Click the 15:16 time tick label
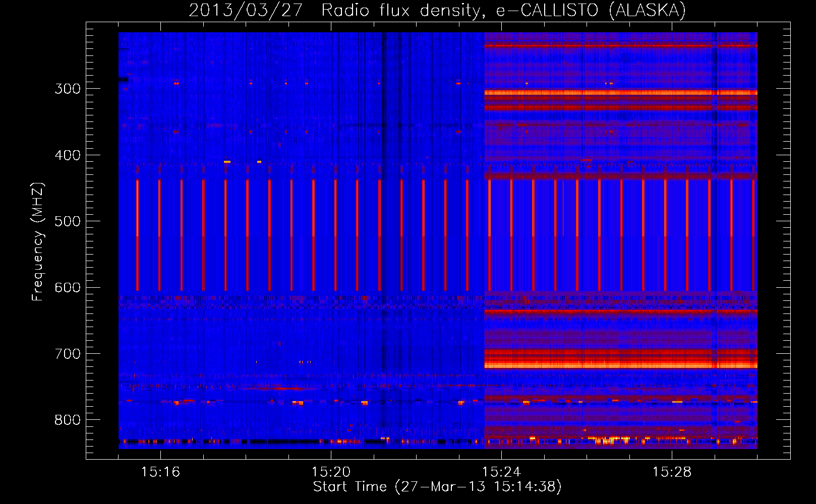Screen dimensions: 816x504 pyautogui.click(x=160, y=472)
